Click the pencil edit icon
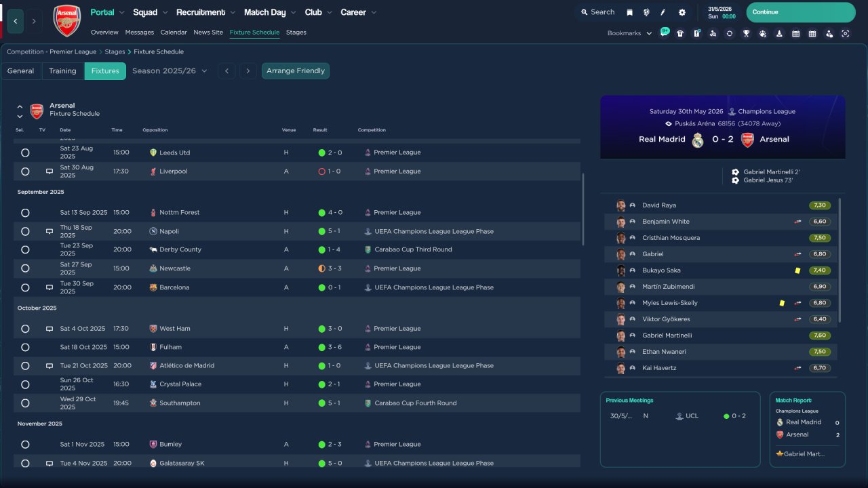The height and width of the screenshot is (488, 868). point(663,12)
